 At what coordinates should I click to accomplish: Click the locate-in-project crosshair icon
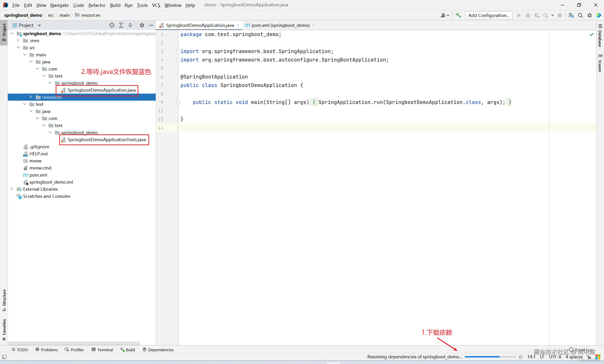(x=112, y=25)
